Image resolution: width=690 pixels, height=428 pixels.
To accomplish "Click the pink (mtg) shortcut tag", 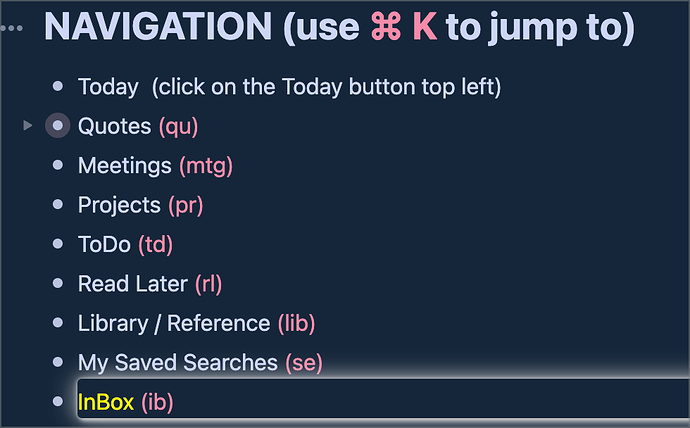I will click(x=205, y=166).
